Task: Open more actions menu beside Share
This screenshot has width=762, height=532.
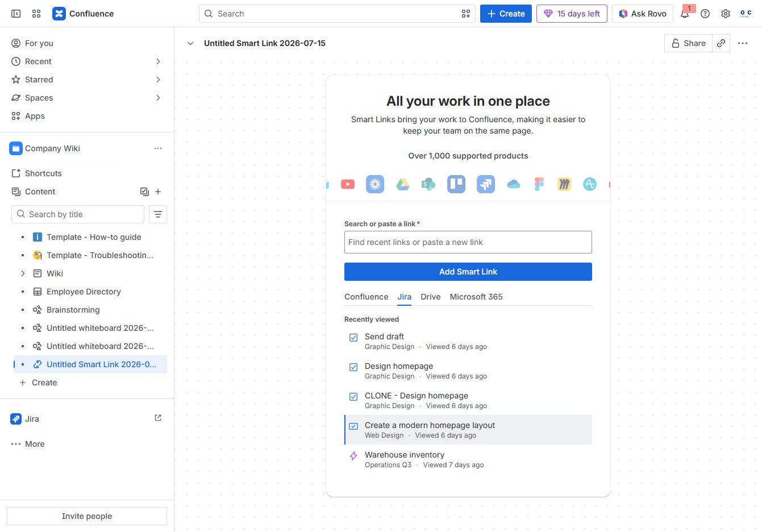Action: click(x=743, y=43)
